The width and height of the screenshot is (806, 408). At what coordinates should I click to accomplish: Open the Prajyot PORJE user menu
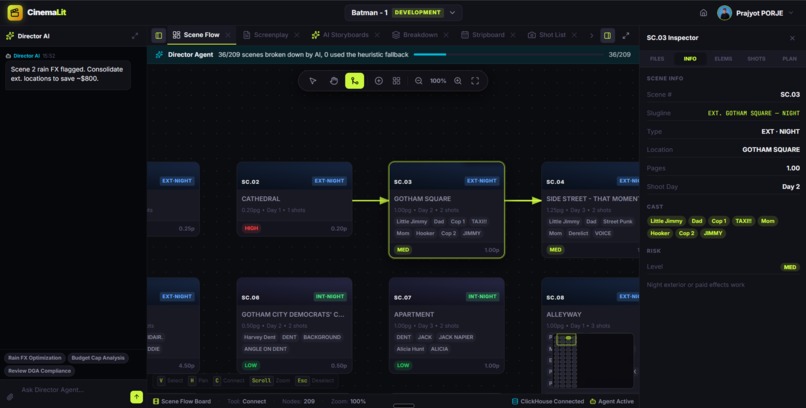755,13
